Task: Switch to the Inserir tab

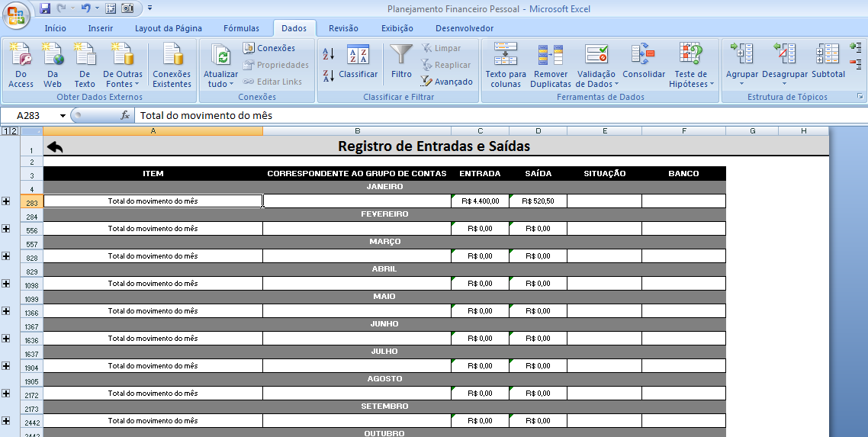Action: click(x=100, y=28)
